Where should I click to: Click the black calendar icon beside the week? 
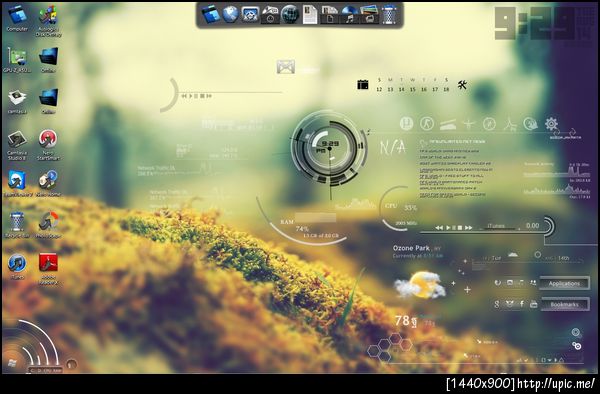coord(363,85)
